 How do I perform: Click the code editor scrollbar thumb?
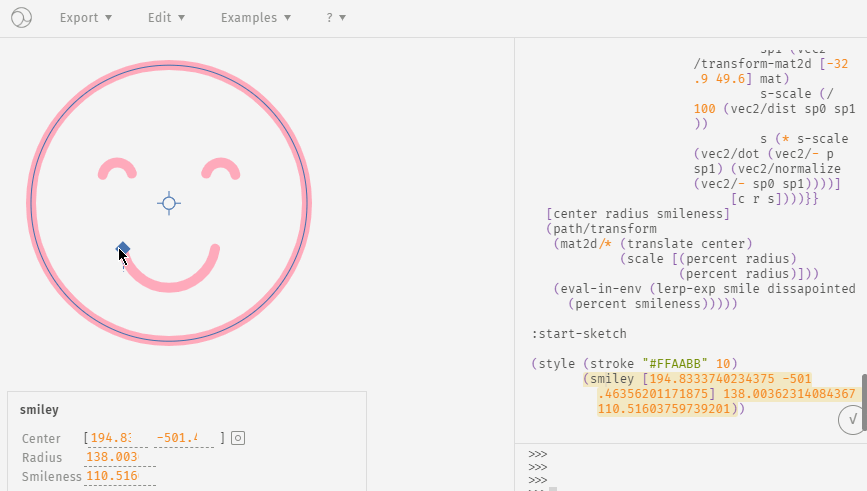pos(863,402)
